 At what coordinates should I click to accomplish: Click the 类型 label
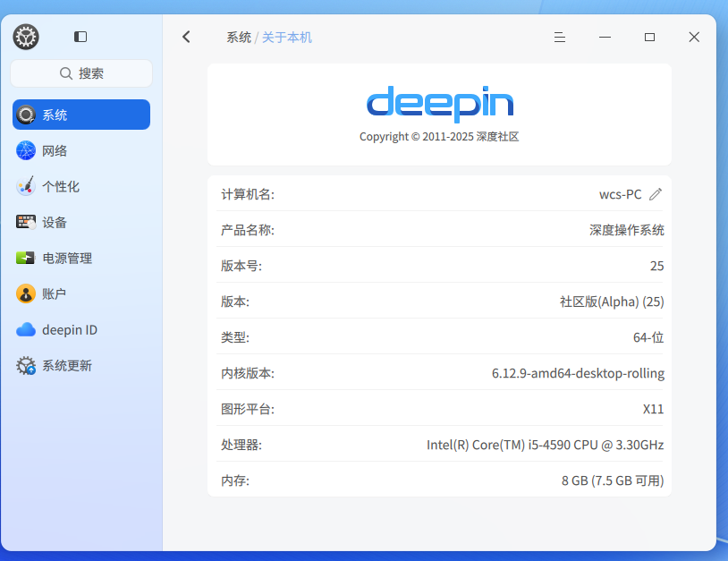[235, 337]
